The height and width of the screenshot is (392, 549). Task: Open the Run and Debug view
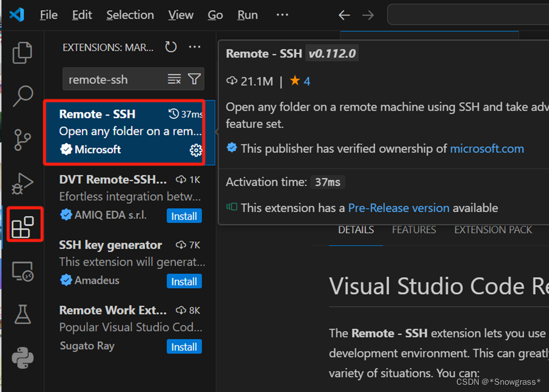tap(23, 183)
